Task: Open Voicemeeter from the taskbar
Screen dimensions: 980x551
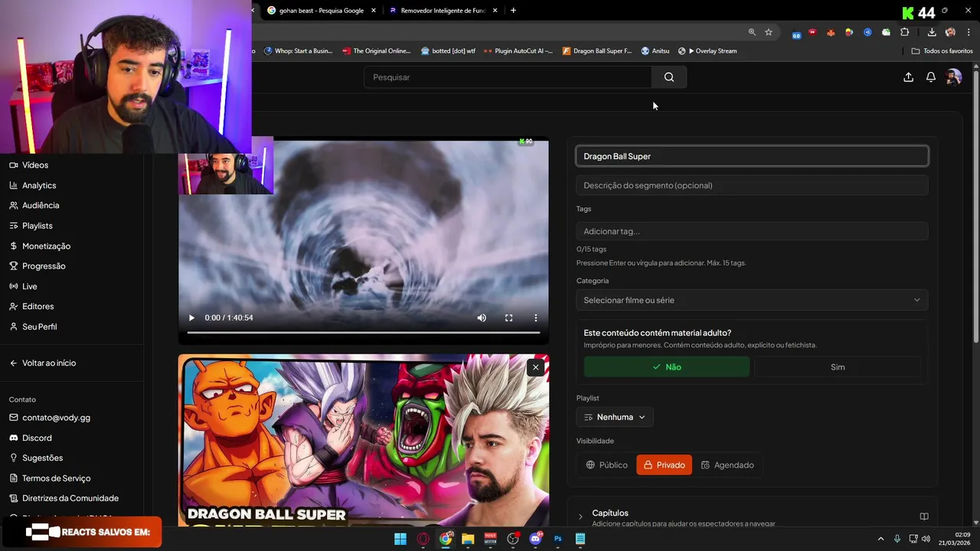Action: [x=491, y=539]
